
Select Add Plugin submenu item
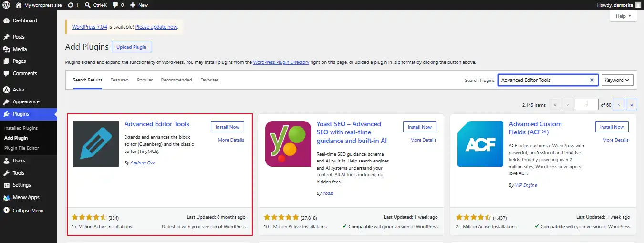[x=16, y=138]
